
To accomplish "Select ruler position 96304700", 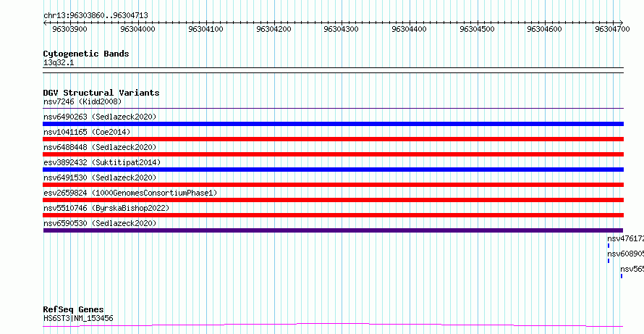I will coord(612,29).
